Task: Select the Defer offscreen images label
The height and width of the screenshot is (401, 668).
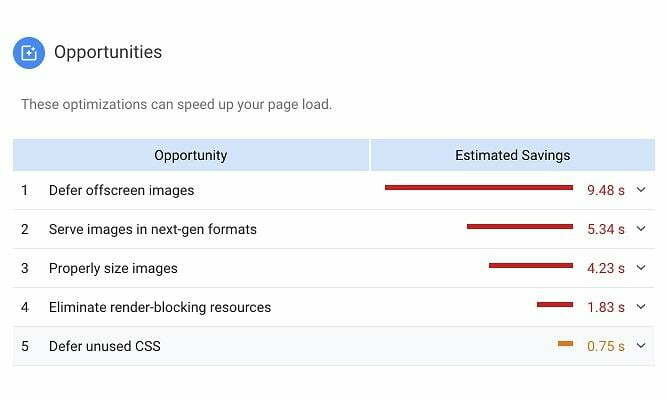Action: pos(121,190)
